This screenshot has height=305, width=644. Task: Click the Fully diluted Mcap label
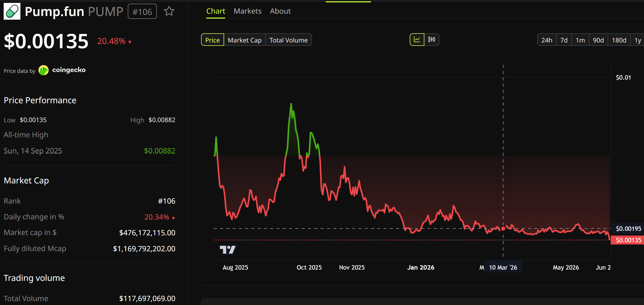pos(35,248)
